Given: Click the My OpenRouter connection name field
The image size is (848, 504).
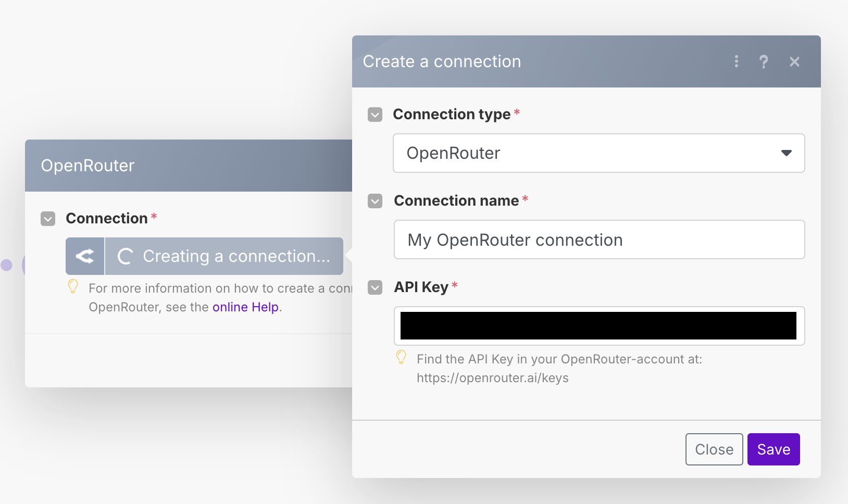Looking at the screenshot, I should tap(598, 240).
